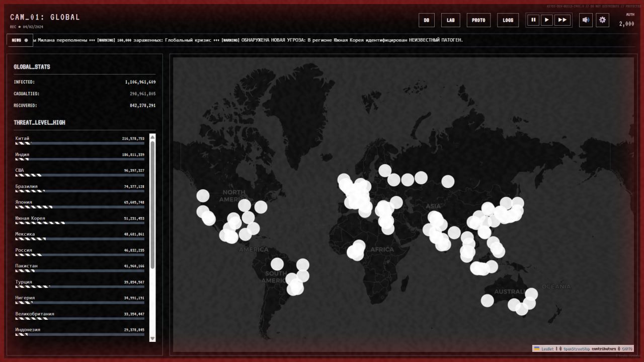The width and height of the screenshot is (644, 362).
Task: Click the Китай infection progress bar
Action: pyautogui.click(x=80, y=143)
